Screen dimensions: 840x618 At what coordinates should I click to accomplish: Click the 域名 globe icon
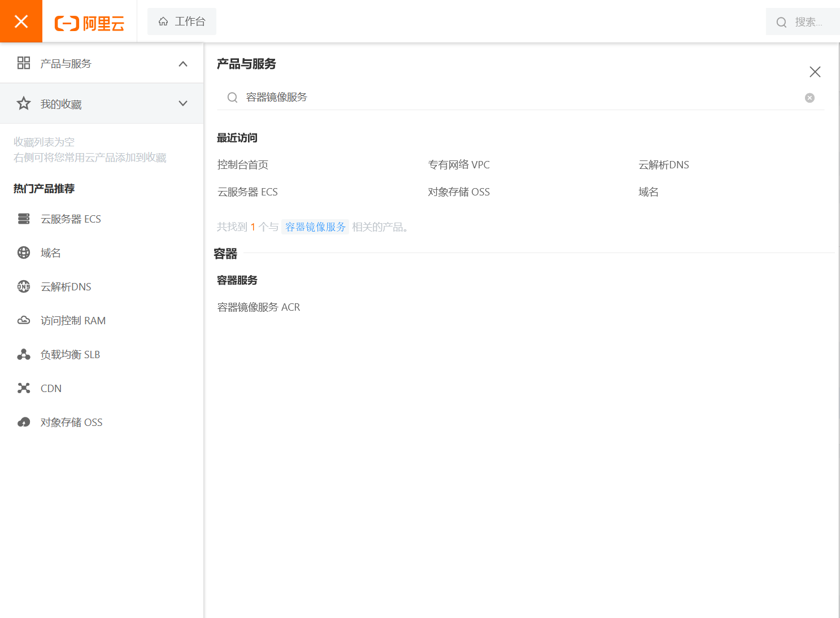(x=24, y=253)
